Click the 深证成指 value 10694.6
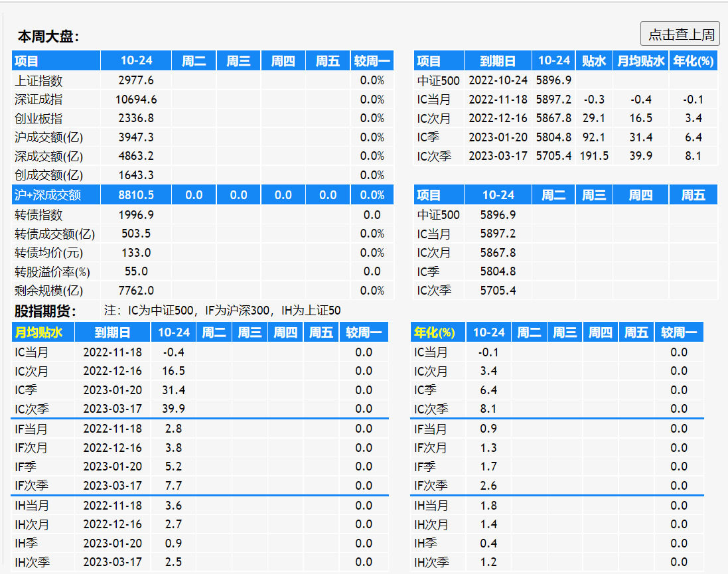The height and width of the screenshot is (574, 728). pos(136,100)
